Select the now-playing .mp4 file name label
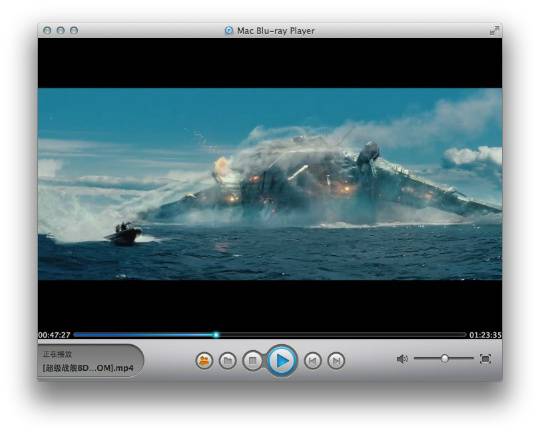The width and height of the screenshot is (540, 434). 88,368
